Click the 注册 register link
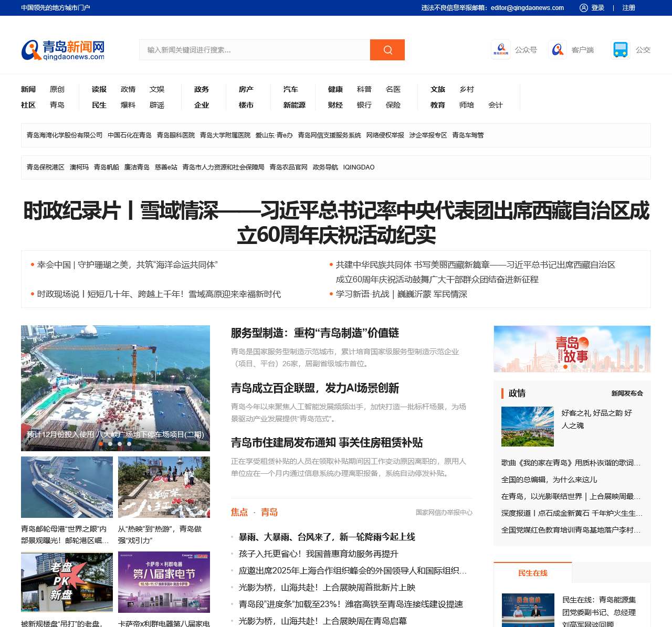The width and height of the screenshot is (672, 627). tap(628, 8)
